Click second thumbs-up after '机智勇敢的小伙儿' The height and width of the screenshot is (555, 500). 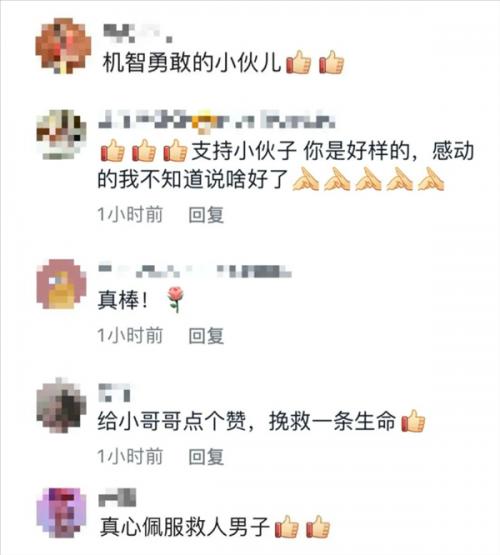(x=331, y=62)
